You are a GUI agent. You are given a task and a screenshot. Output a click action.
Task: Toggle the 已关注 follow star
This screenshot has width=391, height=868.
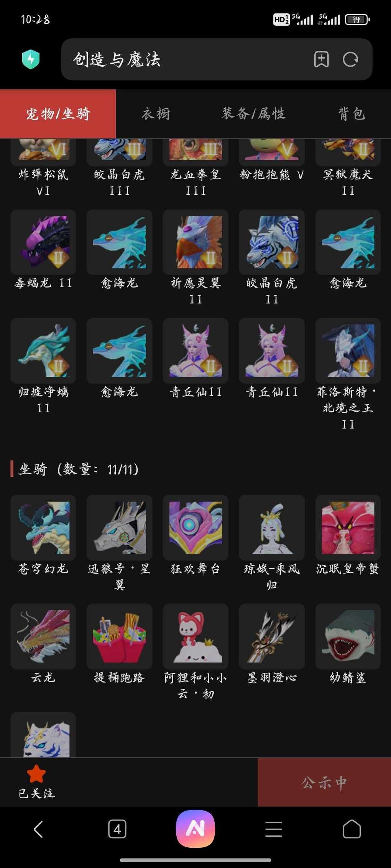37,782
